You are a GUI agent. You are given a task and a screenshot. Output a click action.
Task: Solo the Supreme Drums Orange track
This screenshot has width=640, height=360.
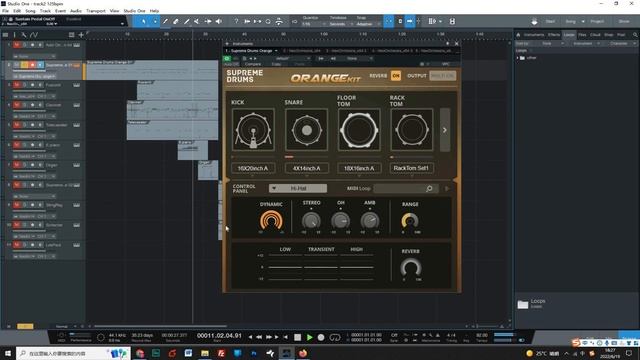click(x=24, y=65)
